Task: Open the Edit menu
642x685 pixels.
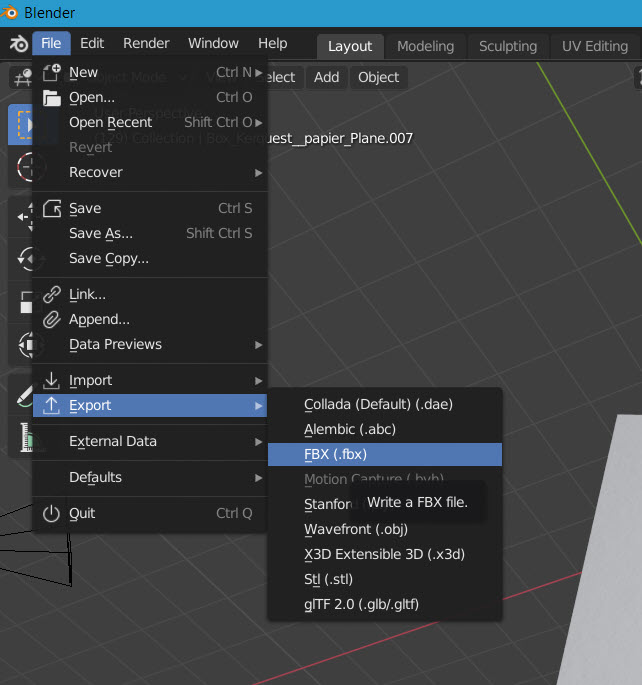Action: click(x=92, y=43)
